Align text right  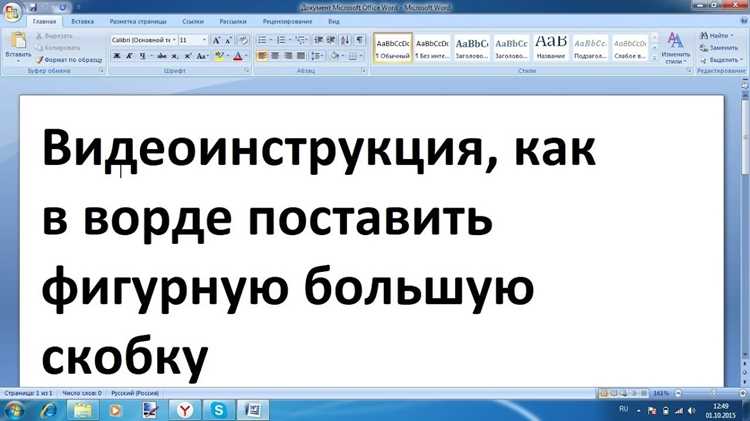(x=288, y=56)
